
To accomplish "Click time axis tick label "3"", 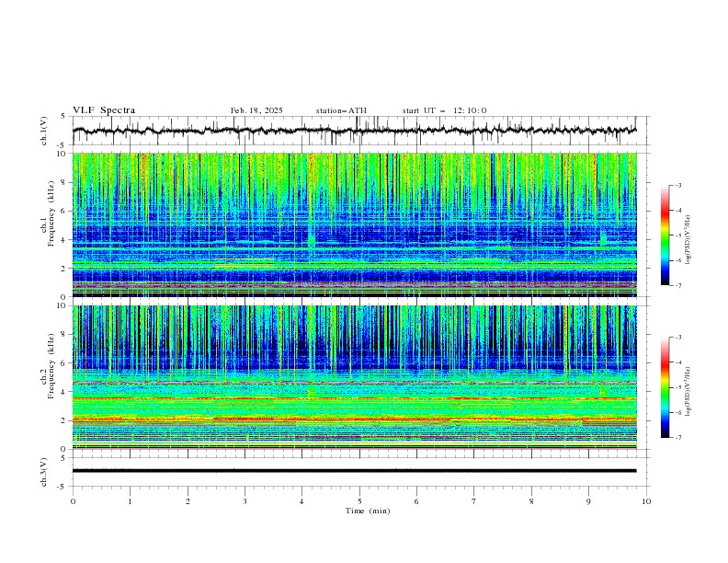I will (x=245, y=501).
